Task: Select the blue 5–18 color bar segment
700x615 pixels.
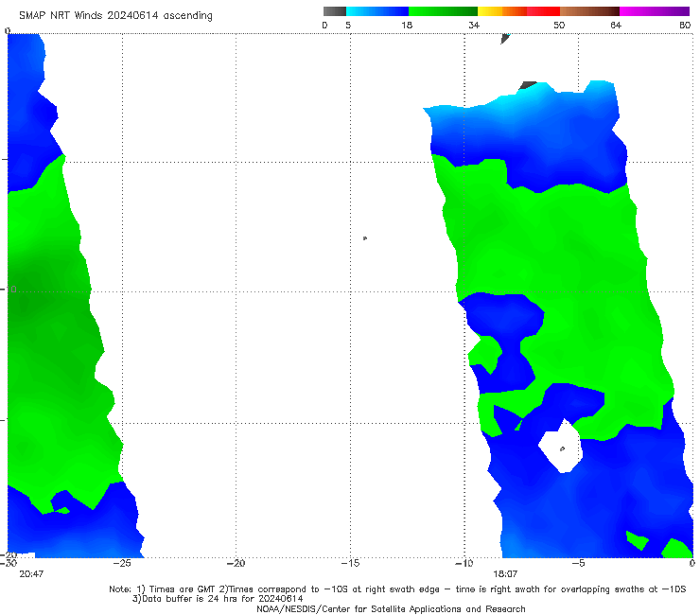Action: (x=377, y=11)
